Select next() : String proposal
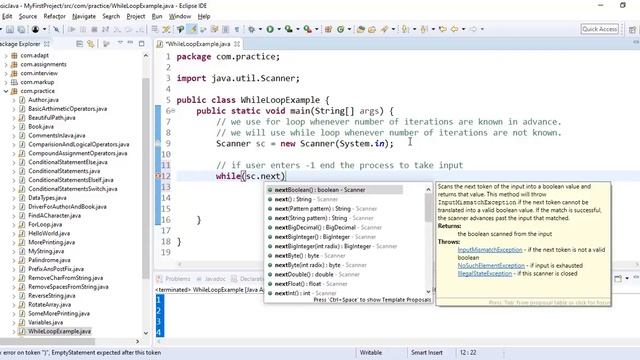This screenshot has height=360, width=640. point(302,199)
